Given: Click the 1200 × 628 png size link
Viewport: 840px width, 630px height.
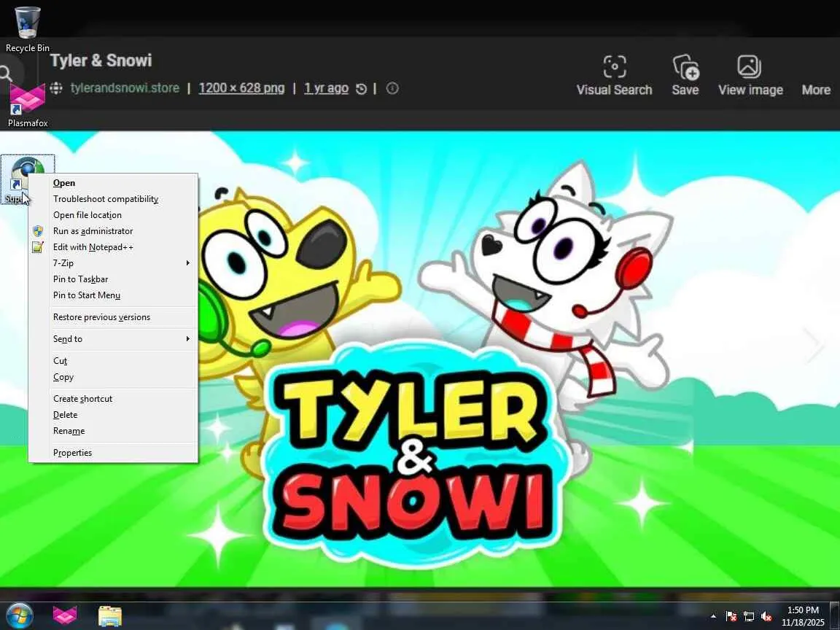Looking at the screenshot, I should coord(241,87).
